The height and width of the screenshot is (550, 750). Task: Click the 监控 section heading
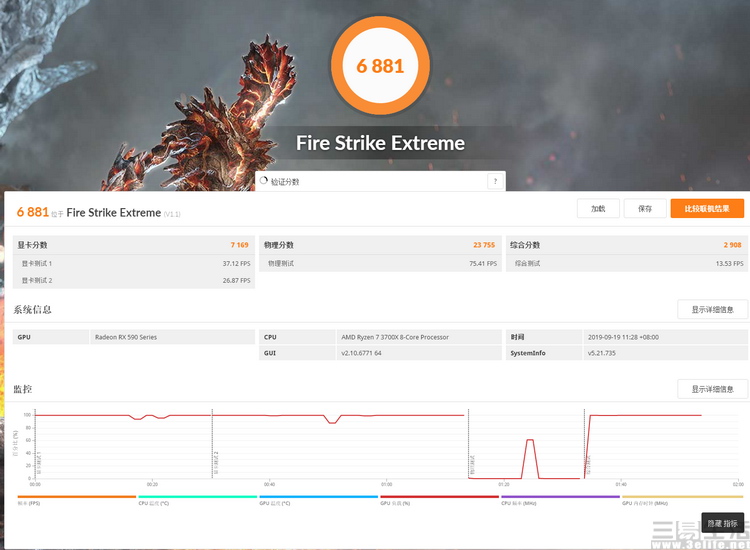pyautogui.click(x=22, y=389)
